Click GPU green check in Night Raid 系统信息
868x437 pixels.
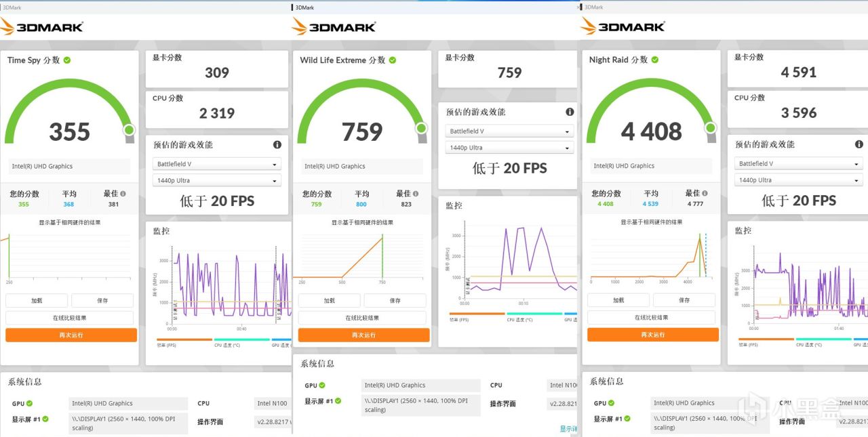click(611, 403)
